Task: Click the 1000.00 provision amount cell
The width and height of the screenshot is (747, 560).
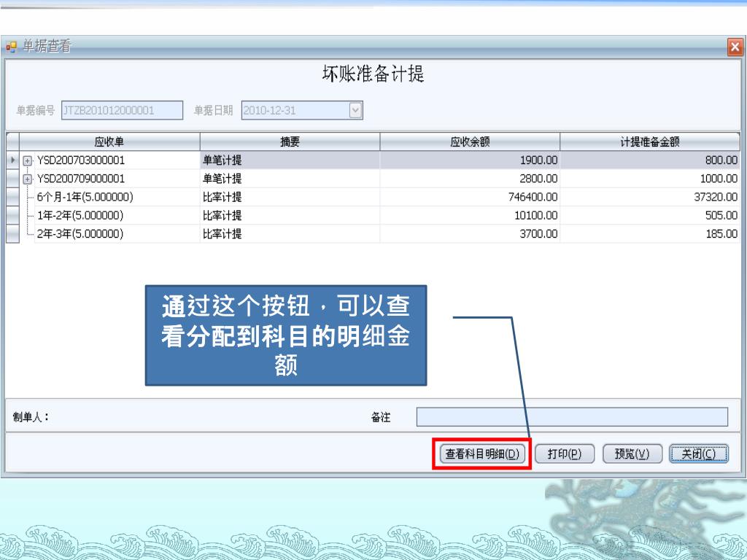Action: click(x=650, y=179)
